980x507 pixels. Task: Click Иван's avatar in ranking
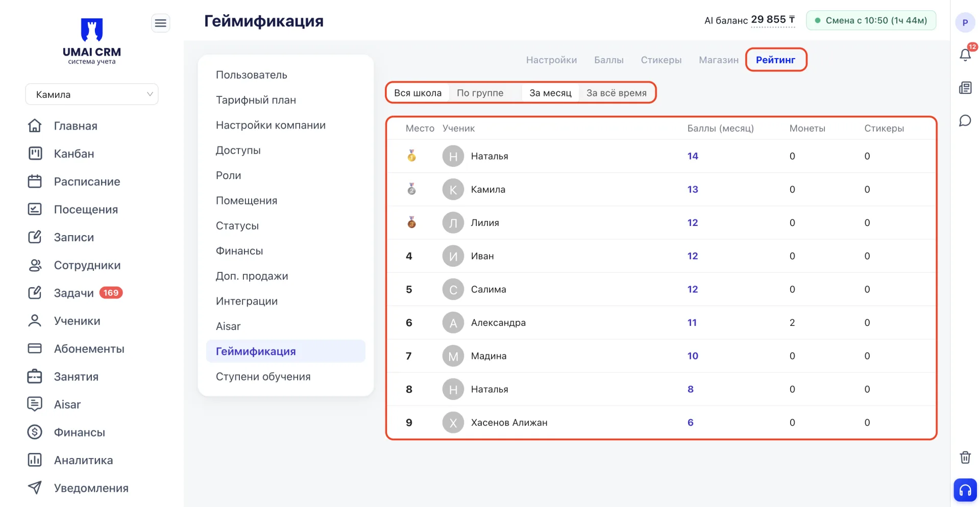coord(453,256)
